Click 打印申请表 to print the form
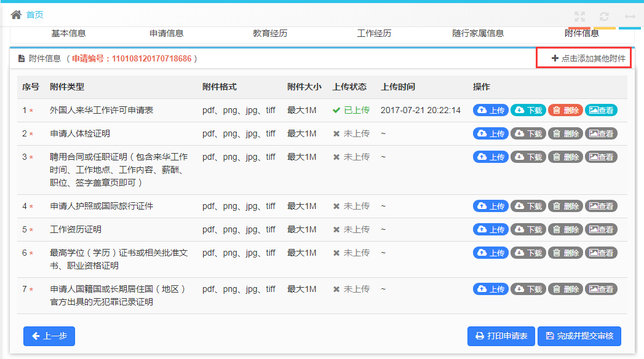The height and width of the screenshot is (359, 644). 501,336
